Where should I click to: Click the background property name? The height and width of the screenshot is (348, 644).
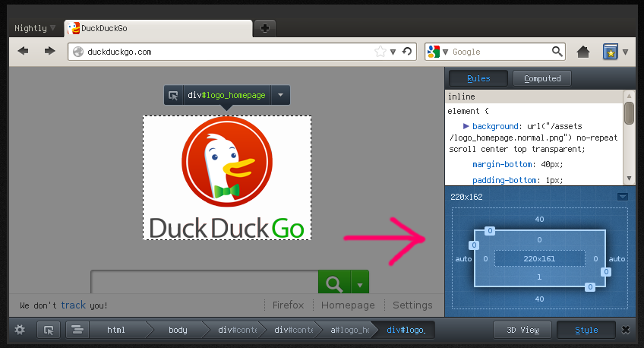(495, 126)
